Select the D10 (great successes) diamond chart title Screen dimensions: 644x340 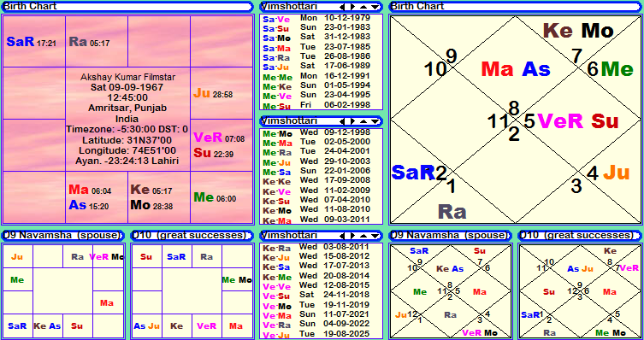point(580,236)
